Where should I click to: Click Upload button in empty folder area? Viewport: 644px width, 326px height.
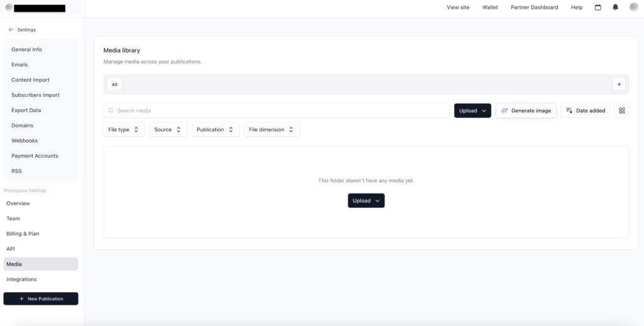(x=366, y=201)
